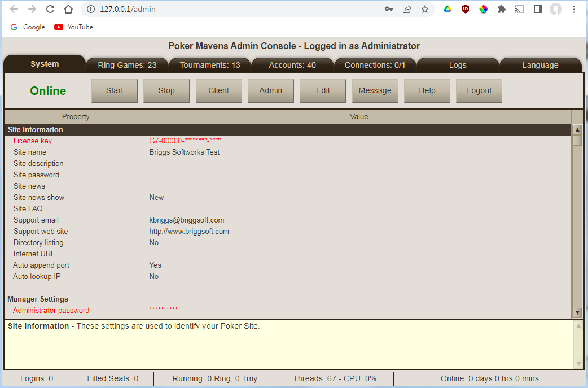Select the Accounts tab
The height and width of the screenshot is (388, 588).
click(292, 65)
